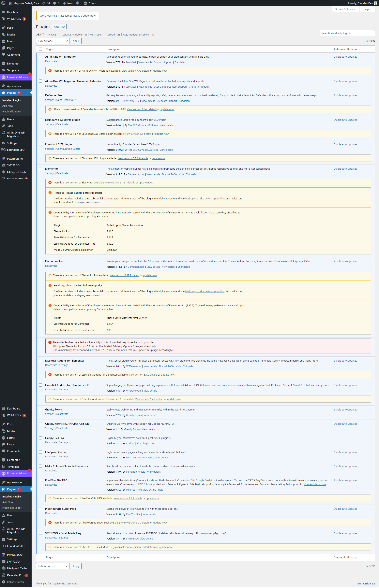The image size is (379, 588).
Task: Click the Elementor icon in top sidebar
Action: [x=3, y=64]
